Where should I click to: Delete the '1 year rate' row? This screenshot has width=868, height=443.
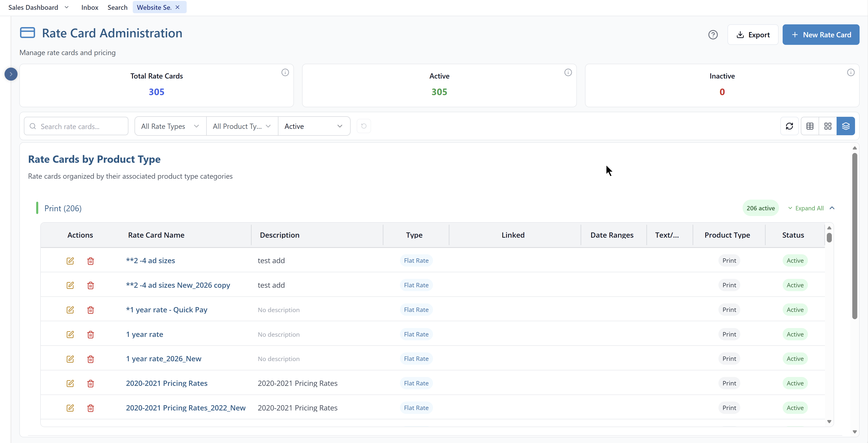[x=90, y=334]
